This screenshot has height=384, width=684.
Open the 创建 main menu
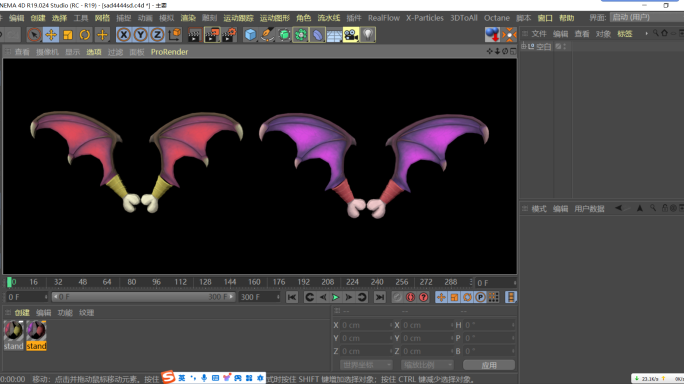pos(38,18)
